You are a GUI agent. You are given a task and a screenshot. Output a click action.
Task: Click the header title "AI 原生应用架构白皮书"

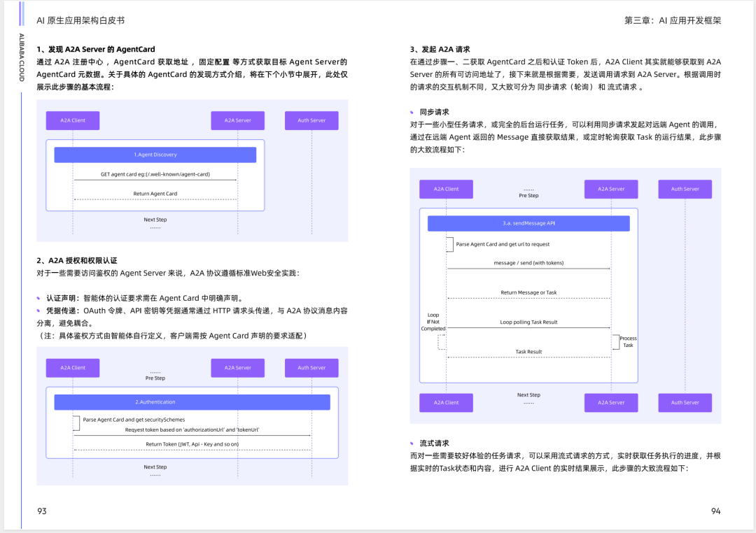[80, 20]
